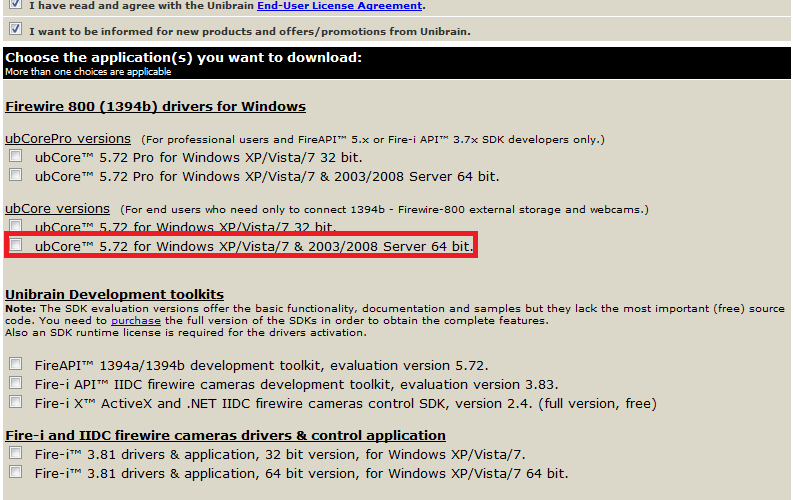Click the For end users who need only note
This screenshot has height=500, width=793.
pos(384,209)
